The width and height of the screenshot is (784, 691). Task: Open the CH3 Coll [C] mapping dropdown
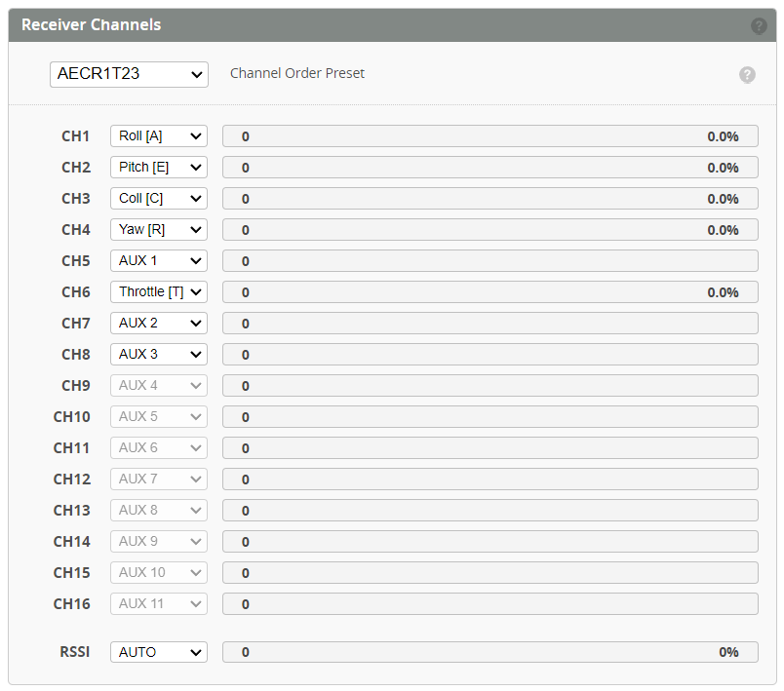pyautogui.click(x=158, y=198)
